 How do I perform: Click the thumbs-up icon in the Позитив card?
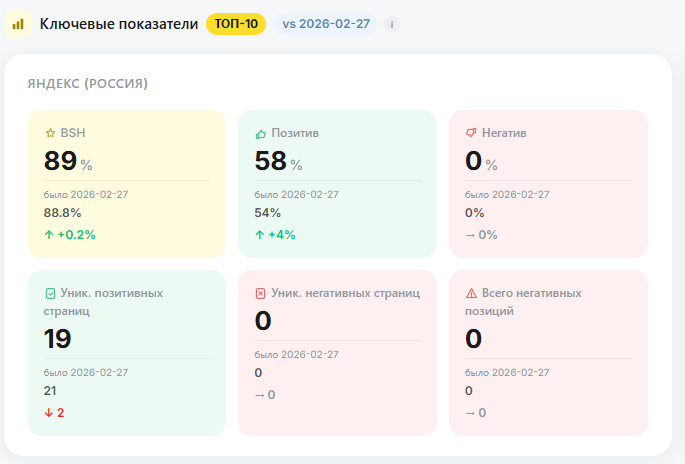tap(260, 134)
